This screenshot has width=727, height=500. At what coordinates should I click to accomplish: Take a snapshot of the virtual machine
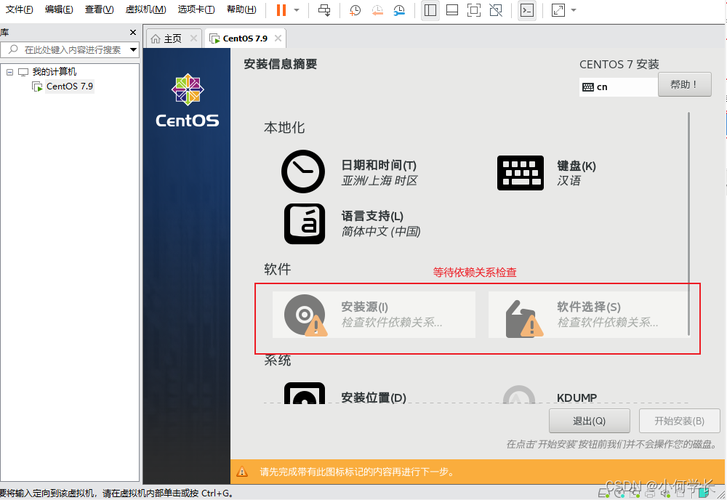pos(355,10)
